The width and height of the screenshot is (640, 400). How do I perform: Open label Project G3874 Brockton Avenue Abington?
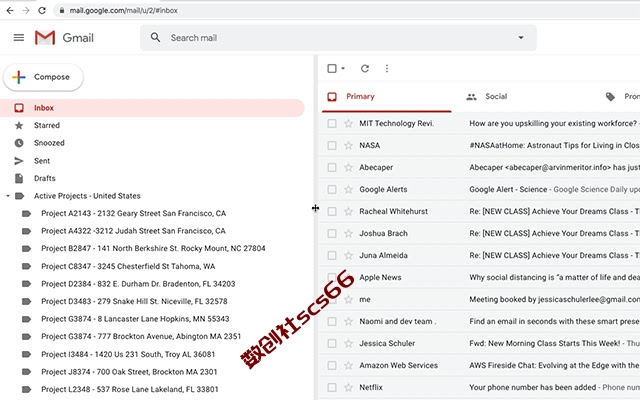(141, 336)
